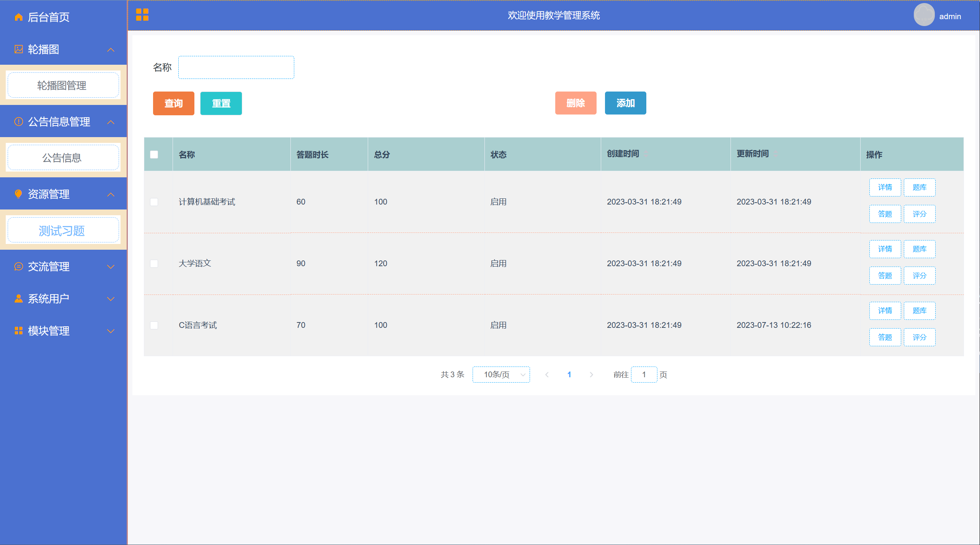Expand the 交流管理 menu chevron
Screen dimensions: 980x545
tap(111, 267)
